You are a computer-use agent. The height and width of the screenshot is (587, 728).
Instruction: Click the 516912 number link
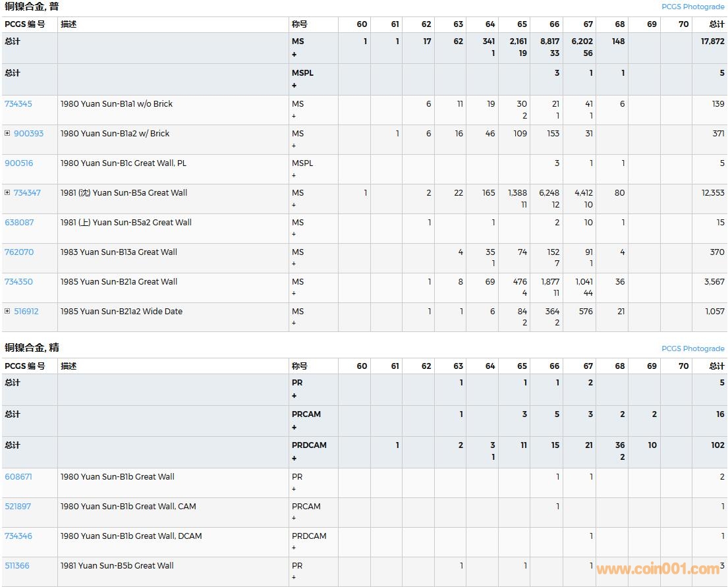(26, 311)
